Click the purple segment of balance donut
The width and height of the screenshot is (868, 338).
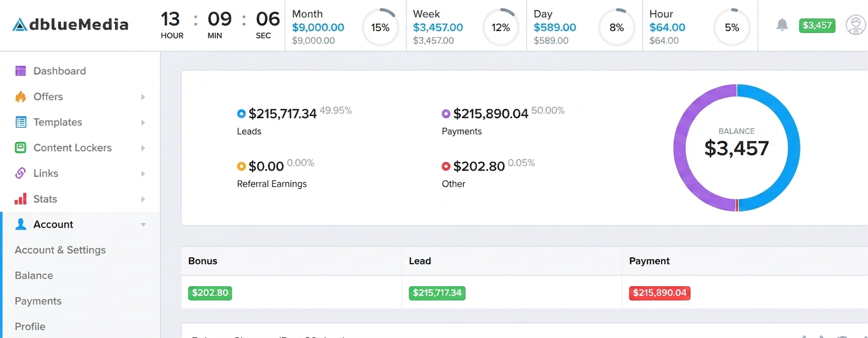(680, 148)
